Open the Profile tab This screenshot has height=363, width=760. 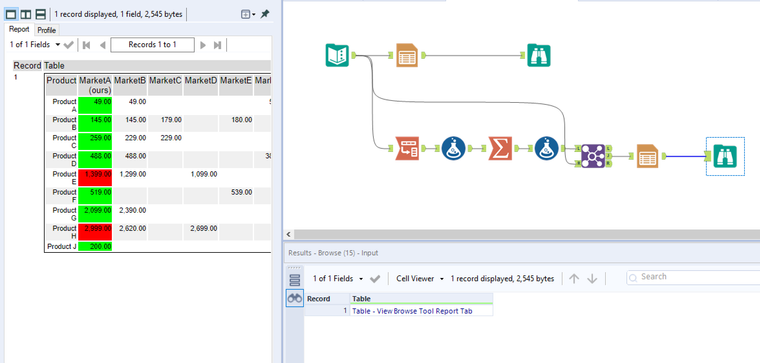point(47,30)
